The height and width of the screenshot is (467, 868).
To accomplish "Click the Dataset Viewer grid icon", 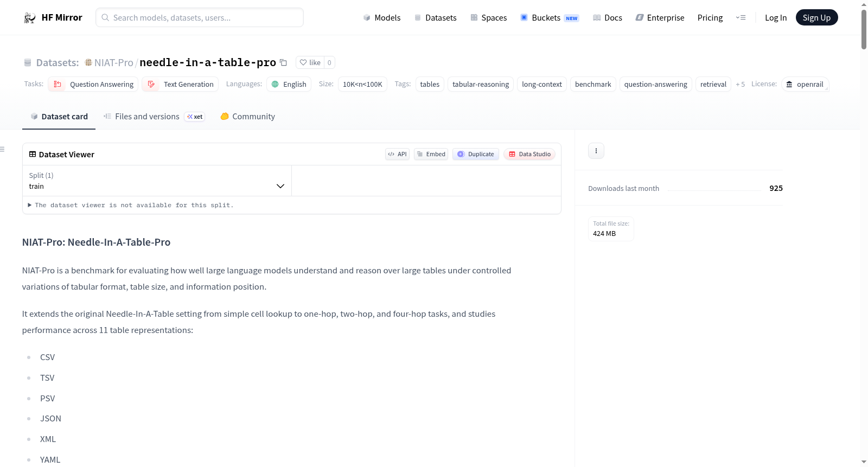I will (33, 154).
